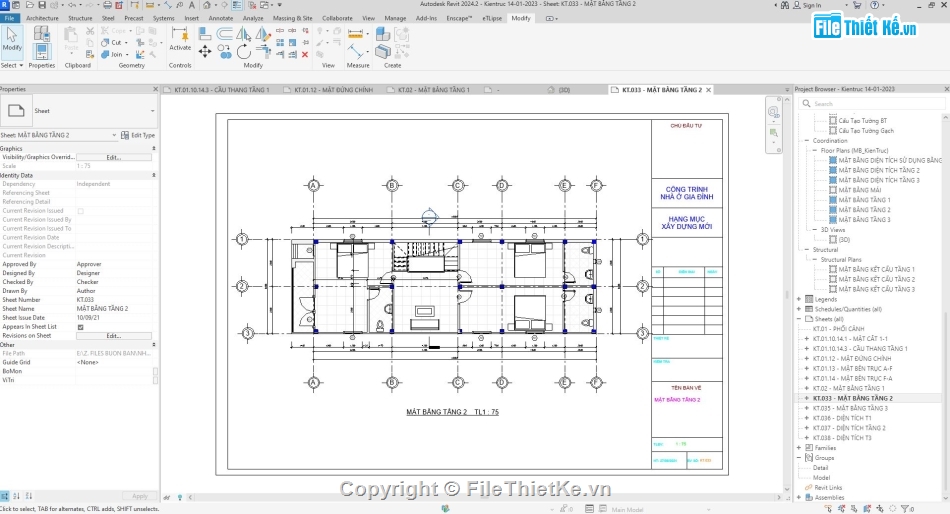Click the drawing area horizontal scrollbar

point(485,497)
